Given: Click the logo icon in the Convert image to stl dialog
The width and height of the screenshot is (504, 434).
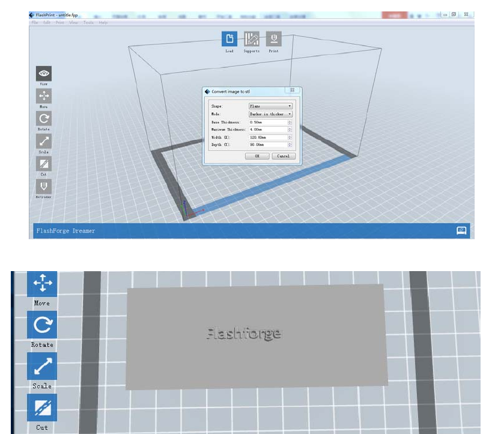Looking at the screenshot, I should (207, 91).
